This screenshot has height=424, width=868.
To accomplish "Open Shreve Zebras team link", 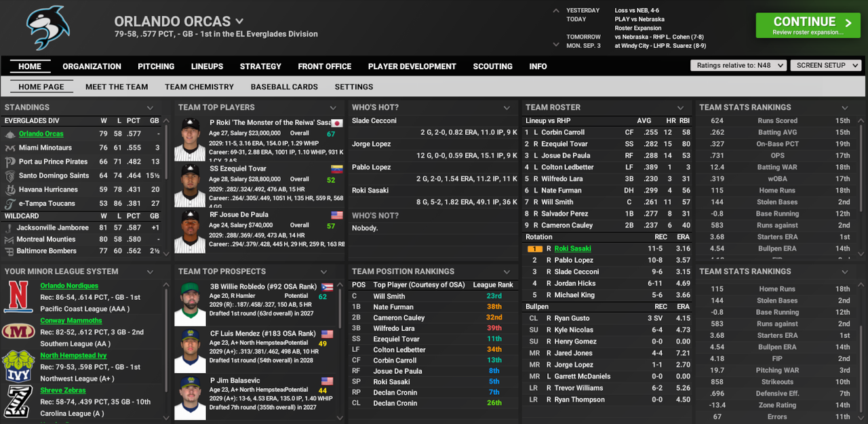I will [63, 391].
